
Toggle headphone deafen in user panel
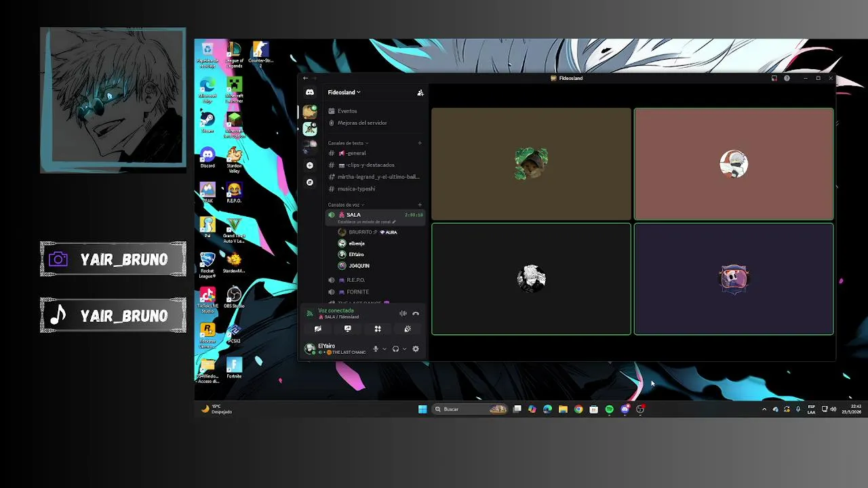point(395,349)
